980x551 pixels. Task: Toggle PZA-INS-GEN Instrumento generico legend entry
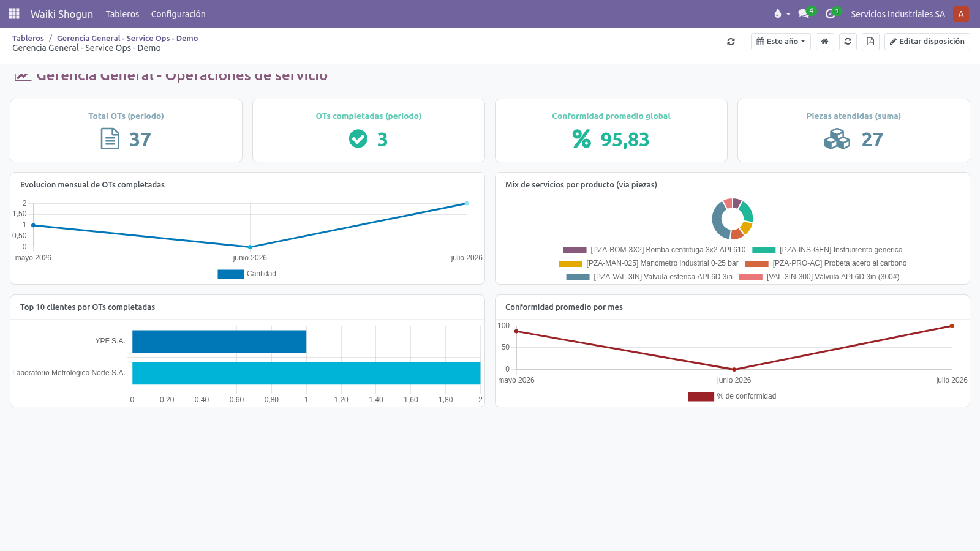[x=827, y=250]
